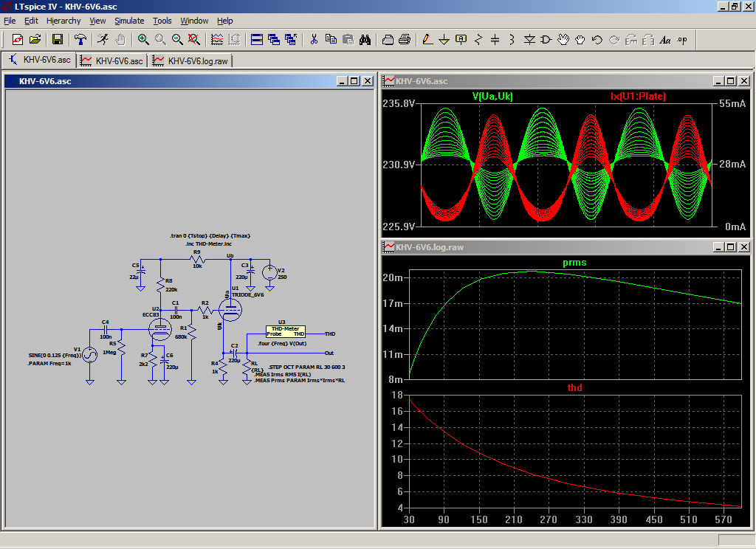
Task: Click the Run simulation running-man icon
Action: 102,40
